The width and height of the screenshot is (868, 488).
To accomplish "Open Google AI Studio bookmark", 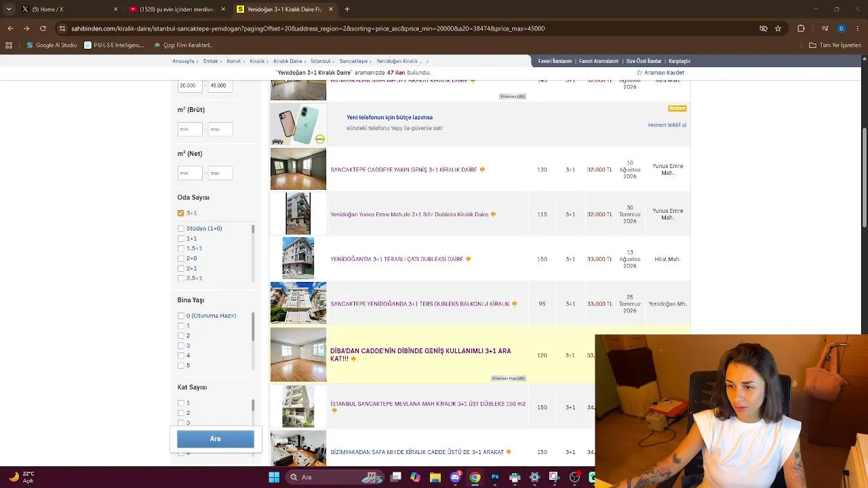I will tap(52, 45).
